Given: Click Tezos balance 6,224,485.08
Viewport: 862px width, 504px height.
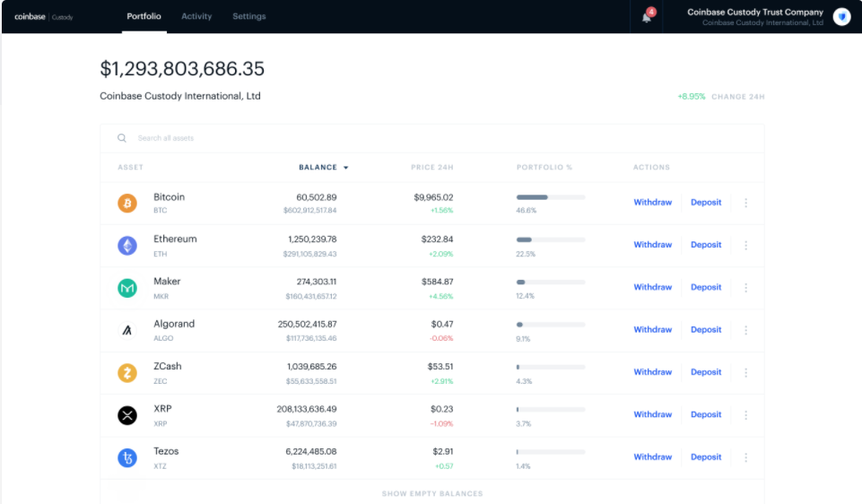Looking at the screenshot, I should [310, 451].
